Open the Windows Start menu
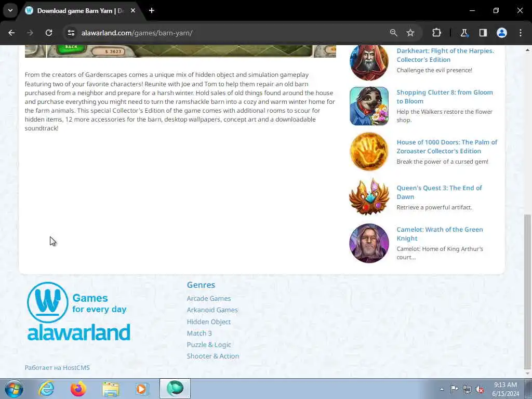The image size is (532, 399). [14, 389]
